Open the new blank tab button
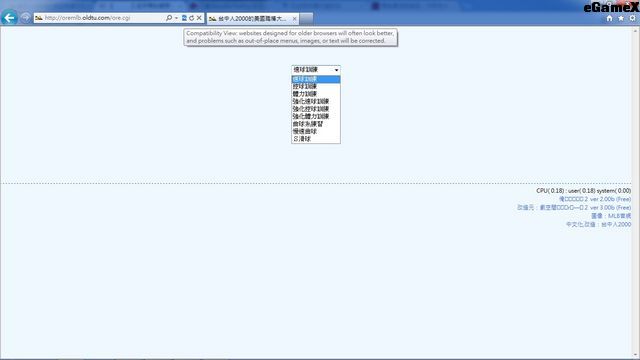Viewport: 640px width, 360px height. pyautogui.click(x=307, y=18)
